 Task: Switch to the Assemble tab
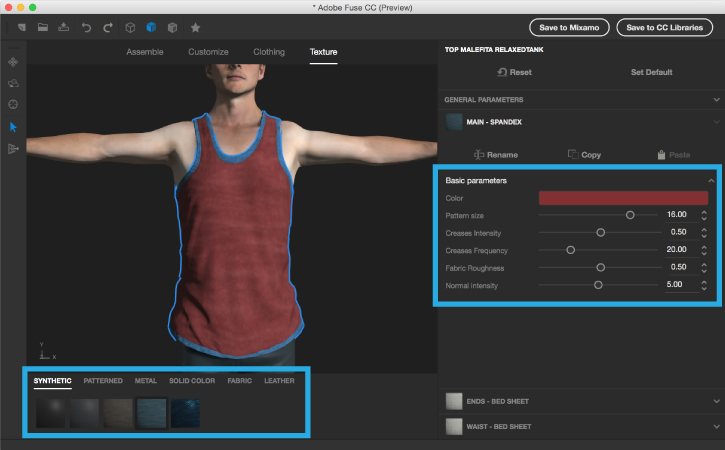pyautogui.click(x=145, y=52)
